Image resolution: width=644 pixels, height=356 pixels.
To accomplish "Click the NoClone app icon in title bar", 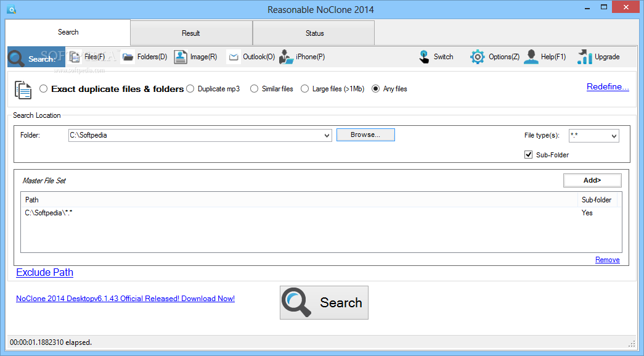I will (12, 9).
